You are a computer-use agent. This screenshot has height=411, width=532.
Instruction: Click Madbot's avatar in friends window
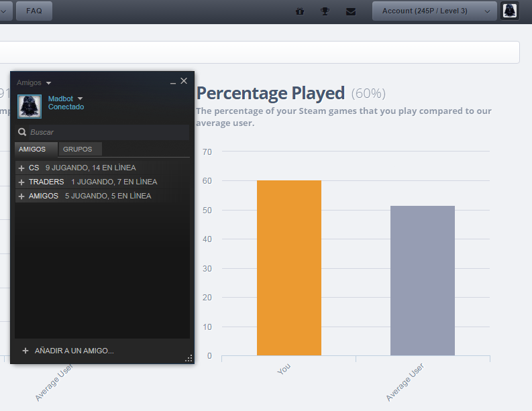click(30, 107)
